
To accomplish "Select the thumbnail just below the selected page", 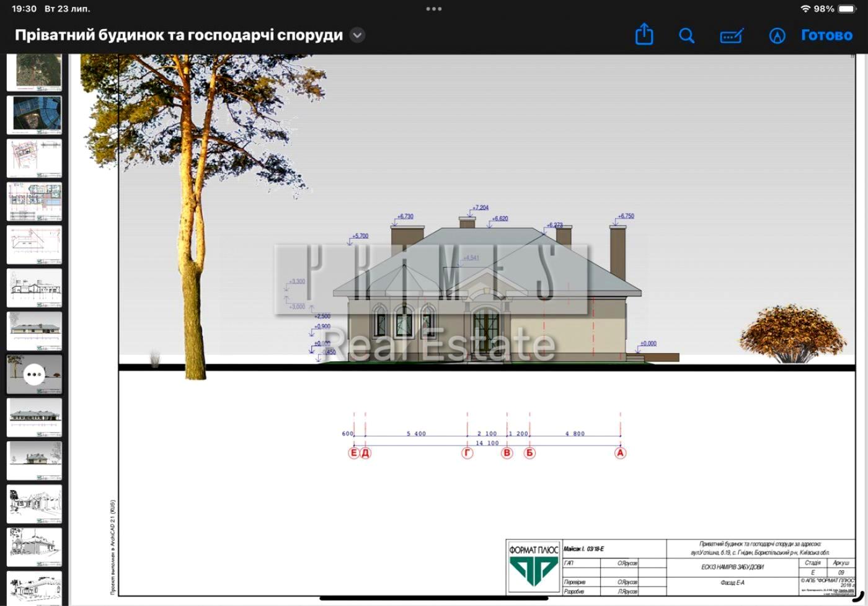I will pos(34,417).
